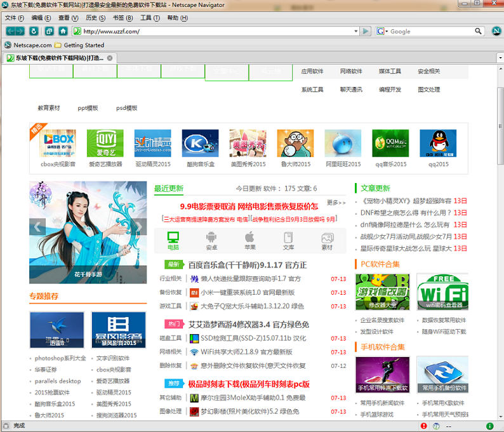
Task: Open the 查看 menu
Action: point(68,18)
